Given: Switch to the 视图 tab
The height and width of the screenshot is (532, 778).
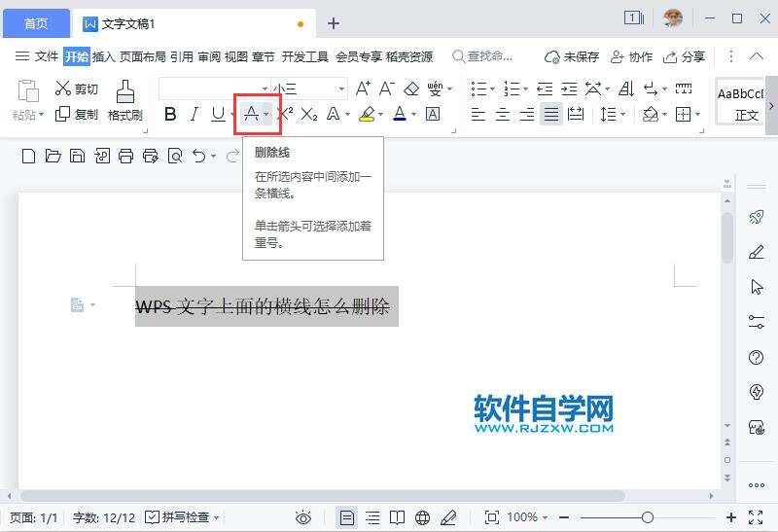Looking at the screenshot, I should [x=236, y=56].
